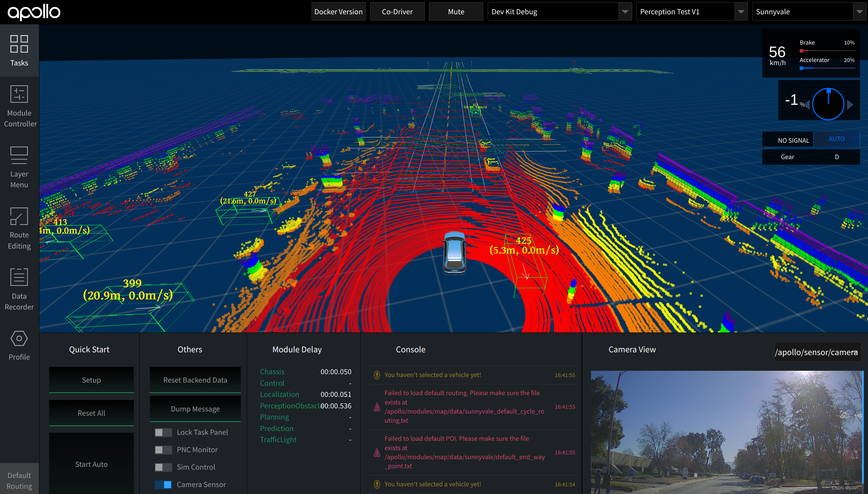Viewport: 868px width, 494px height.
Task: Enable the Sim Control toggle
Action: coord(163,467)
